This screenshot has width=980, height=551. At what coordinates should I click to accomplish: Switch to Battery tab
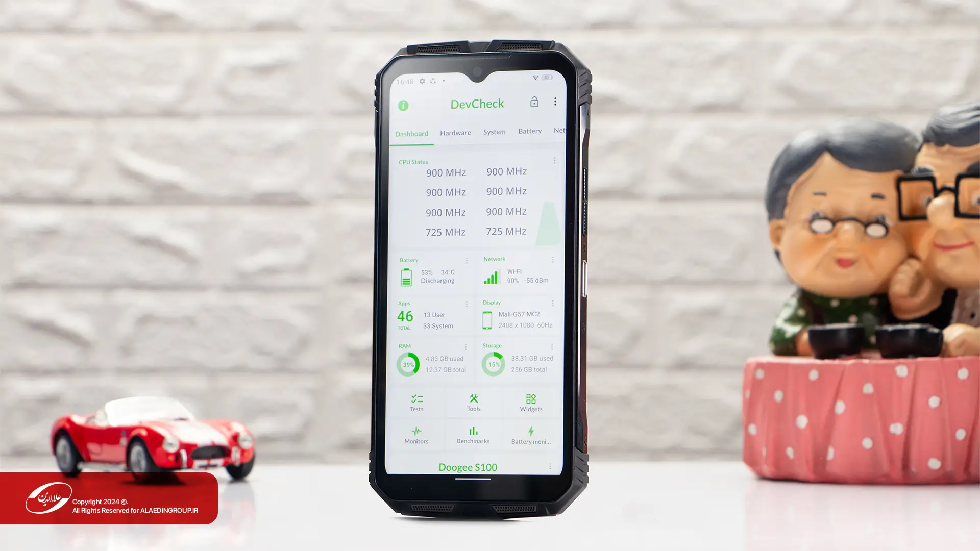tap(530, 131)
